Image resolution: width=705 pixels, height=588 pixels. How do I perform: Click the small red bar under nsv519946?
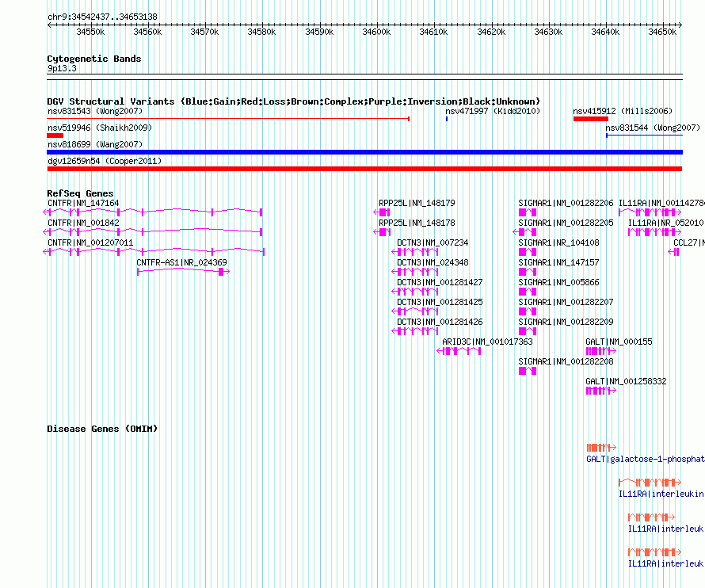click(x=55, y=136)
